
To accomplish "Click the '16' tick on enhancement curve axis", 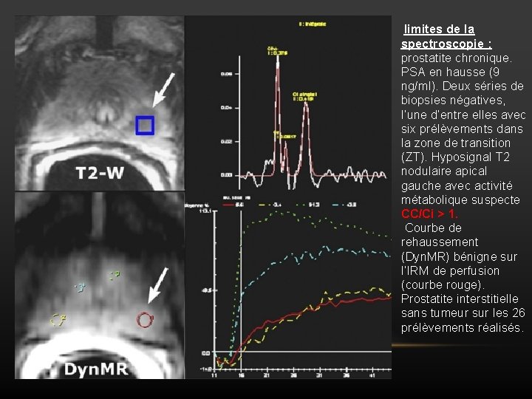I will [241, 375].
